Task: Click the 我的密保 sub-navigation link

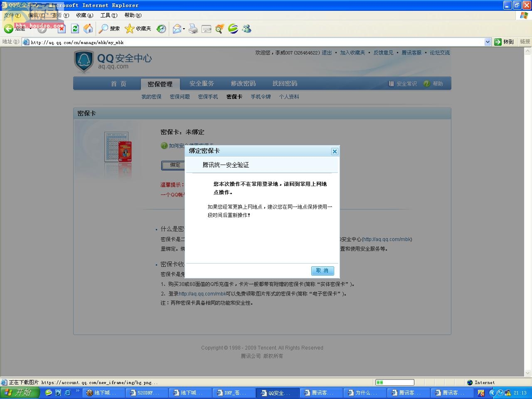Action: point(151,97)
